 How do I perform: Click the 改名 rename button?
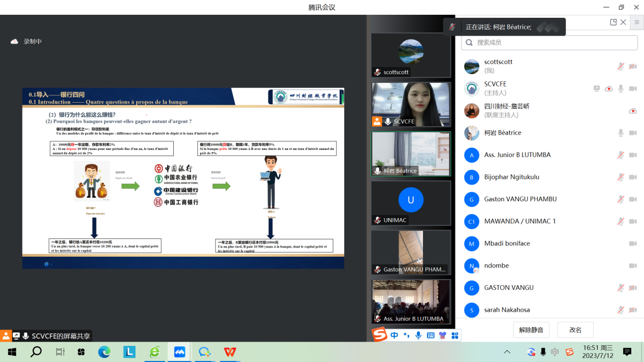point(575,330)
